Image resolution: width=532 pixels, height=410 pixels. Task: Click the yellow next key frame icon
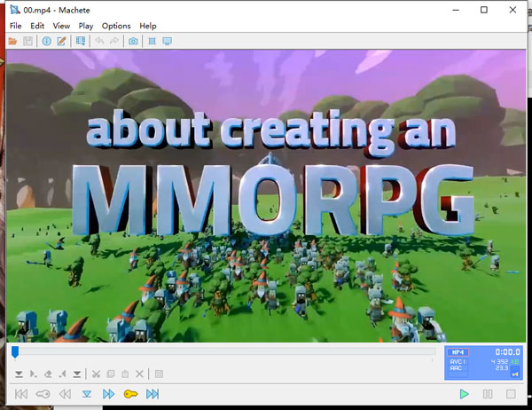pos(130,394)
